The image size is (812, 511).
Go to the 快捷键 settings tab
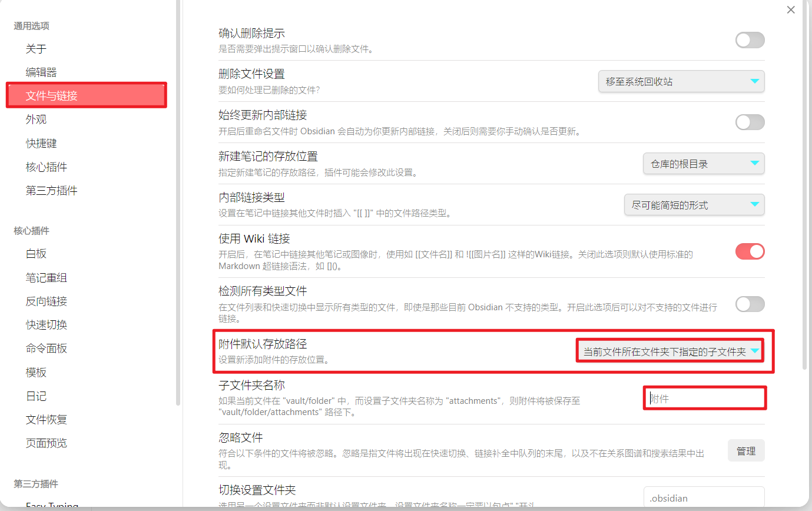click(41, 143)
